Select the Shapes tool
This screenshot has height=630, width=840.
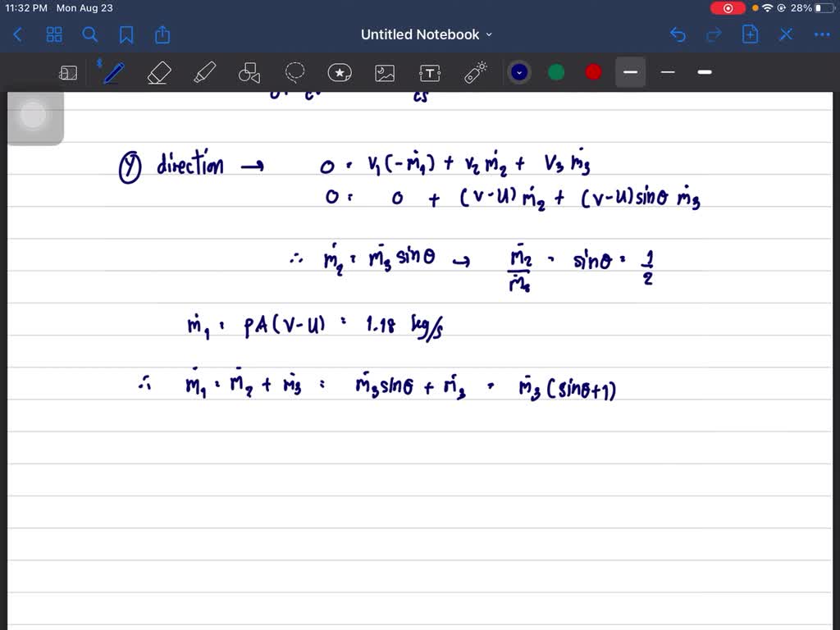[x=249, y=72]
